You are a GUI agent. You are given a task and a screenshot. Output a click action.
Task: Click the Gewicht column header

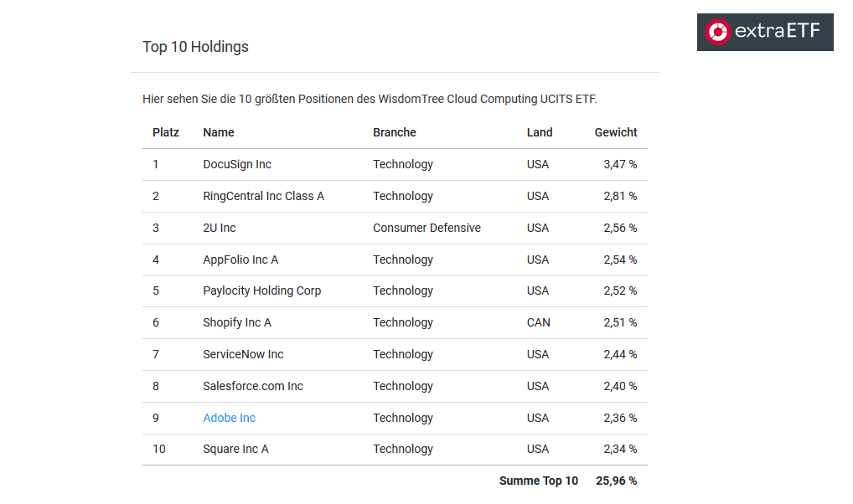click(615, 132)
